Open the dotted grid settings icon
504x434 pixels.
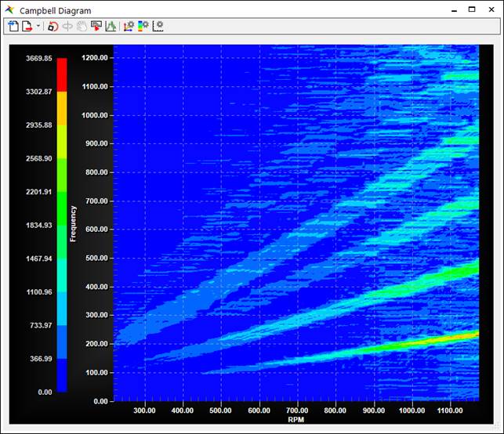158,26
